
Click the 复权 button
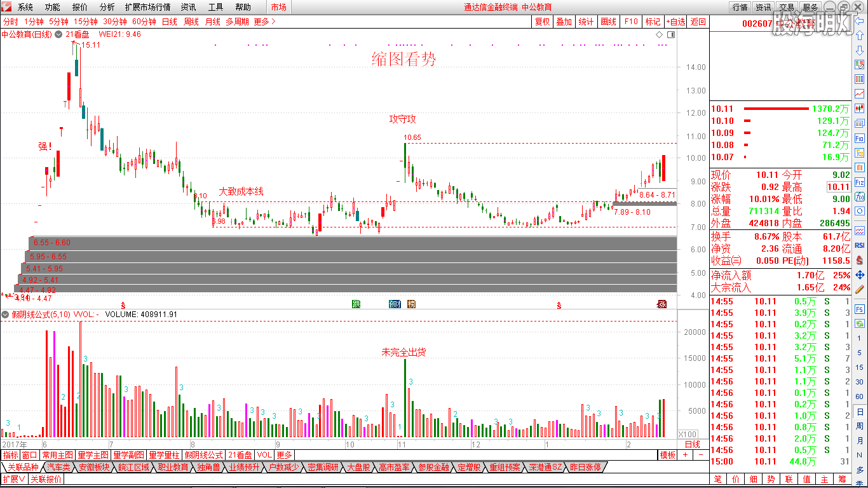[542, 22]
